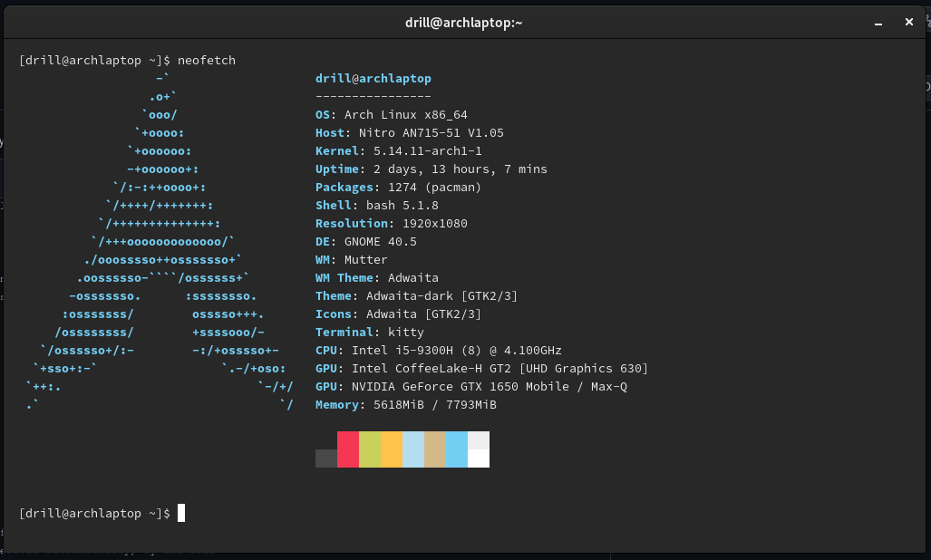
Task: Click the red color swatch
Action: click(x=348, y=449)
